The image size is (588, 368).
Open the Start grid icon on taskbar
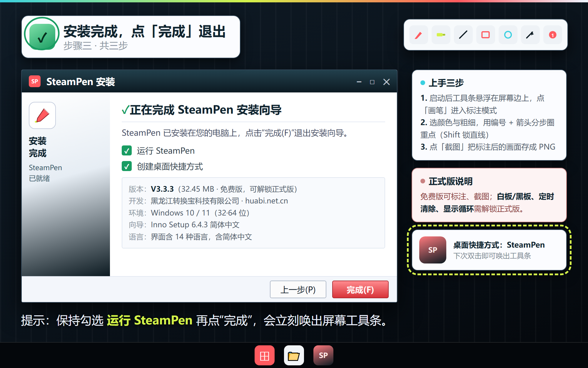click(265, 355)
